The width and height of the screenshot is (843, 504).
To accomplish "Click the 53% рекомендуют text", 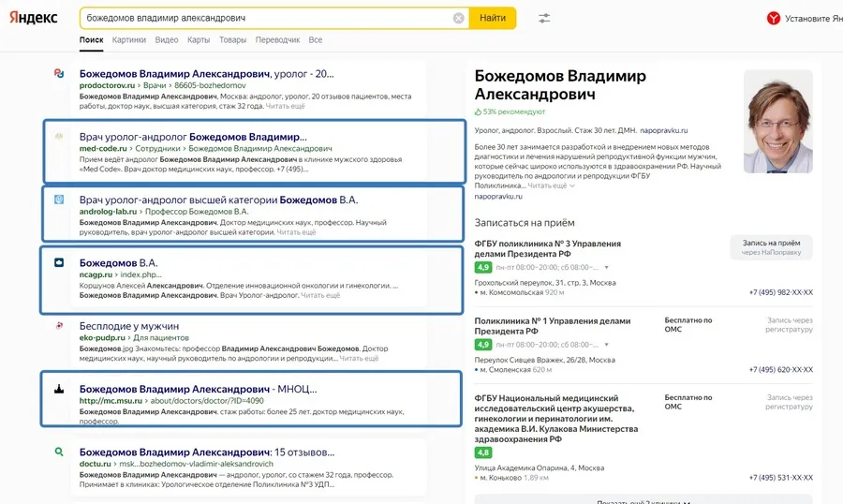I will coord(513,111).
